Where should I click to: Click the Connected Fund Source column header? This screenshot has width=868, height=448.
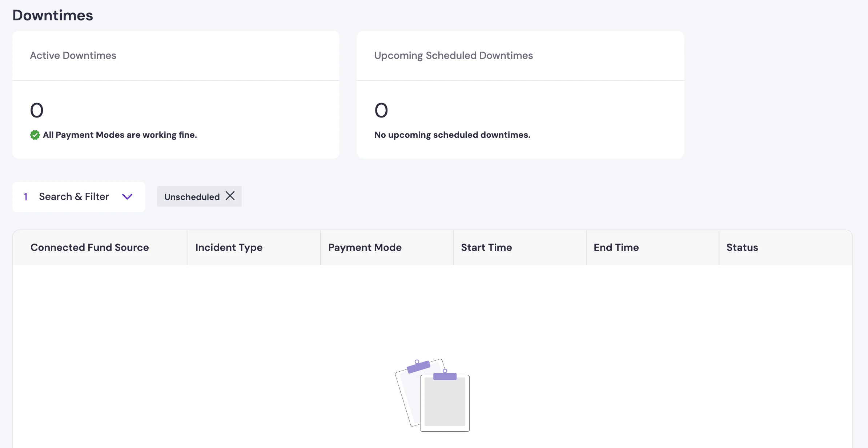(89, 248)
